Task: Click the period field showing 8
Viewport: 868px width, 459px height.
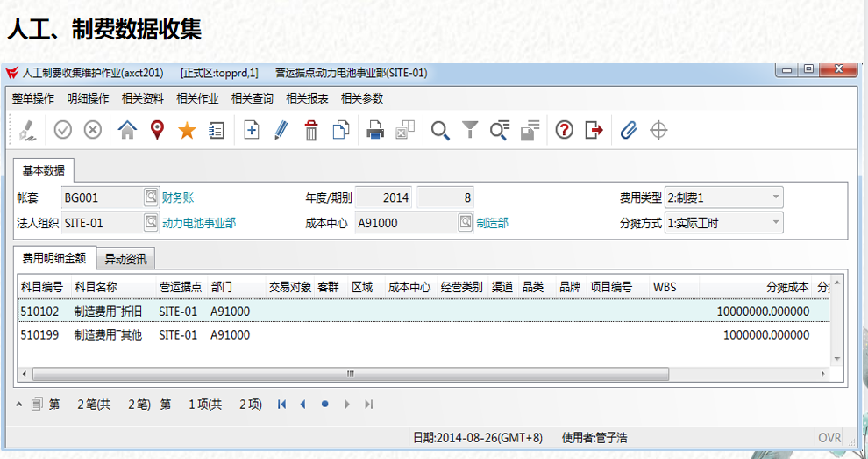Action: pos(445,197)
